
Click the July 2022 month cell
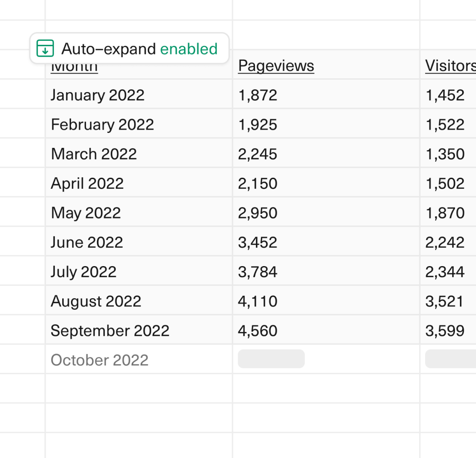coord(83,272)
